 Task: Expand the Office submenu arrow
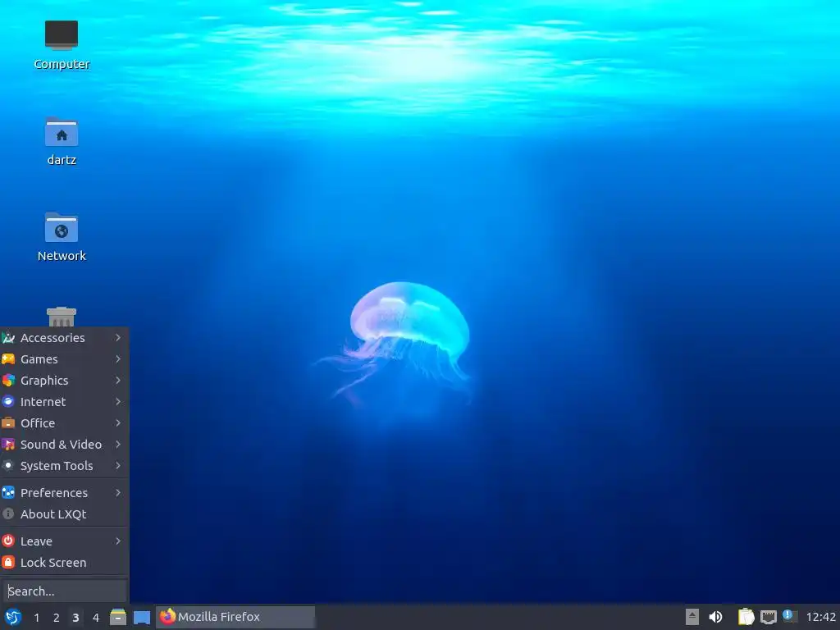click(x=118, y=423)
